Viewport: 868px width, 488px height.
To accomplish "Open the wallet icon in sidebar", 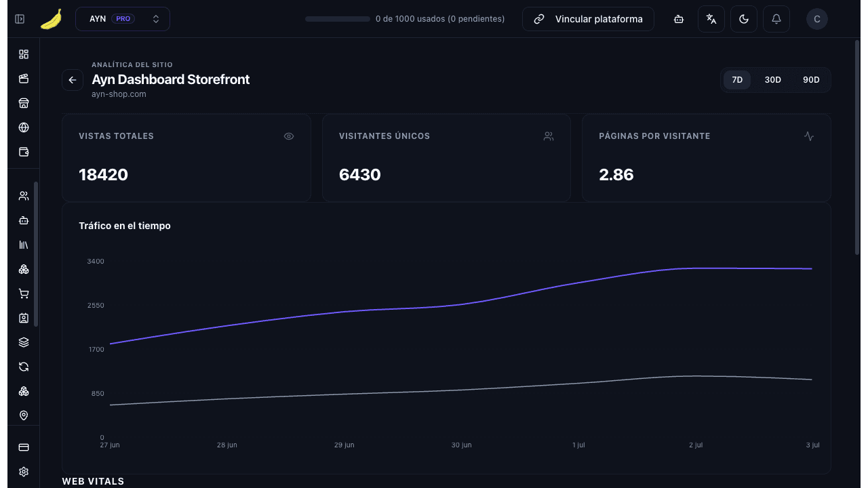I will (24, 152).
